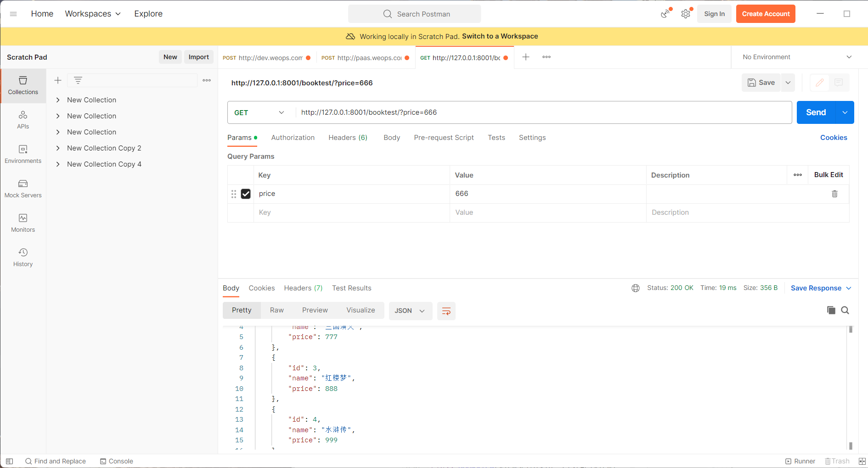Open the History sidebar panel

coord(23,257)
